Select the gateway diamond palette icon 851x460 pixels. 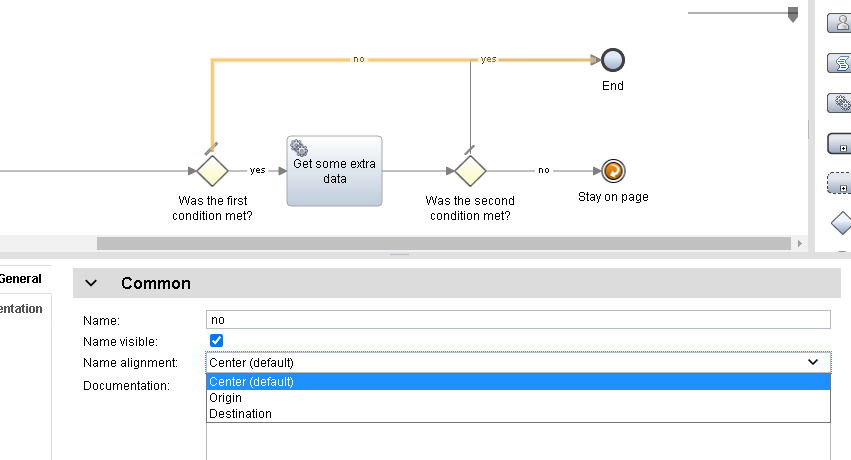click(841, 223)
